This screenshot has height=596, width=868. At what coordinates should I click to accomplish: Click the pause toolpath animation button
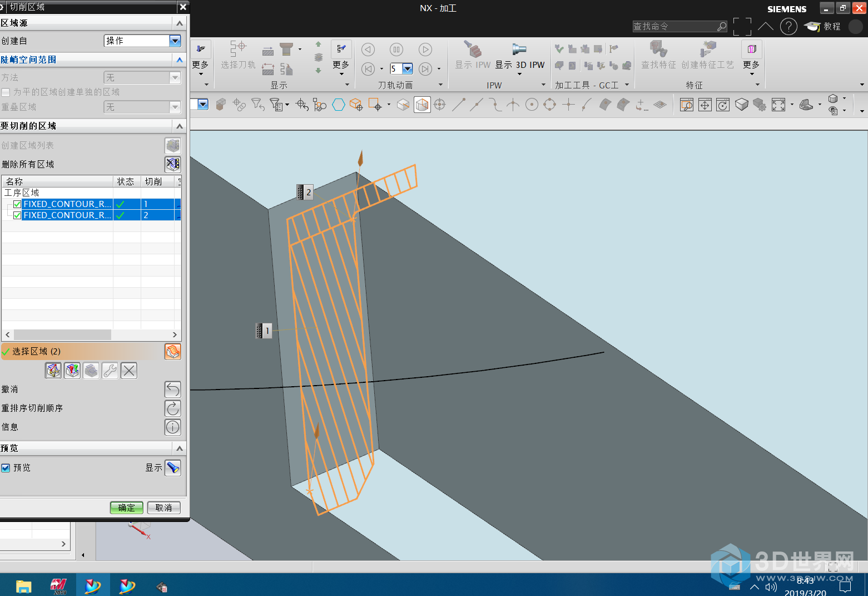point(396,50)
